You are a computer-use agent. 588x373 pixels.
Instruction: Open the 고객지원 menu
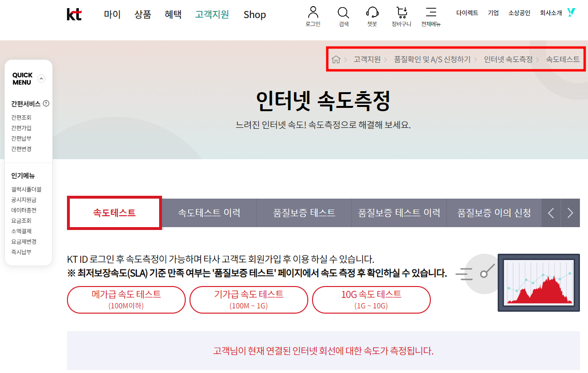pos(212,15)
